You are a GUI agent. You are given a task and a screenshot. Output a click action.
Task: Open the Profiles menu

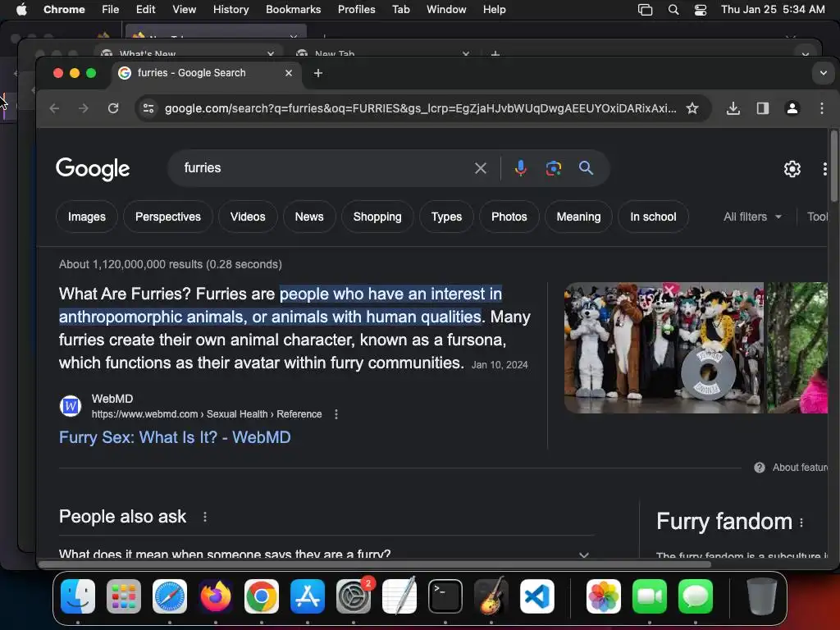(x=356, y=10)
